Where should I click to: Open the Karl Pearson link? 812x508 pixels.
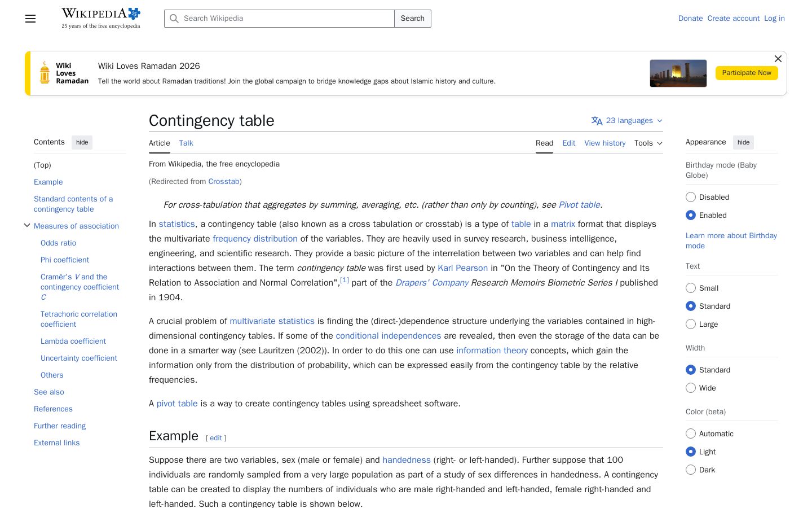462,268
